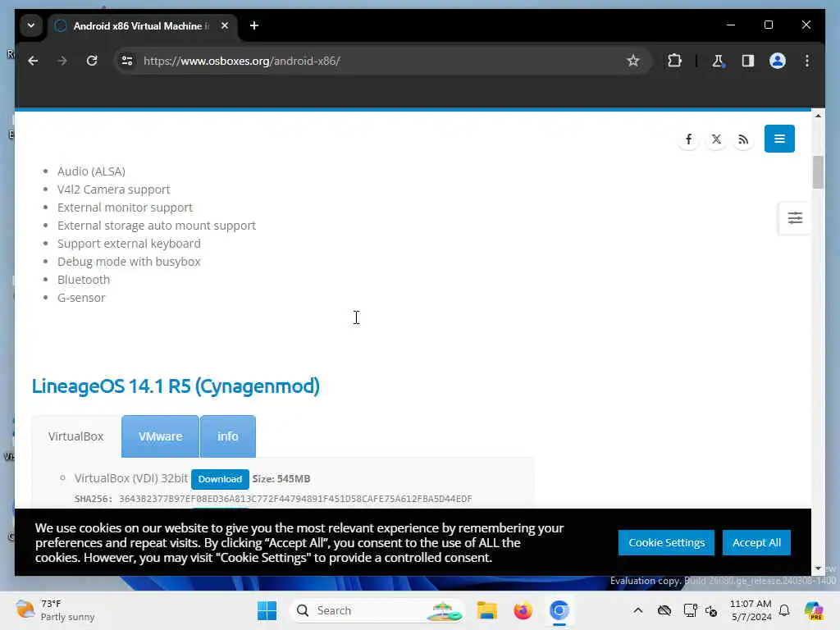Open the notifications bell icon
This screenshot has width=840, height=630.
(x=783, y=610)
